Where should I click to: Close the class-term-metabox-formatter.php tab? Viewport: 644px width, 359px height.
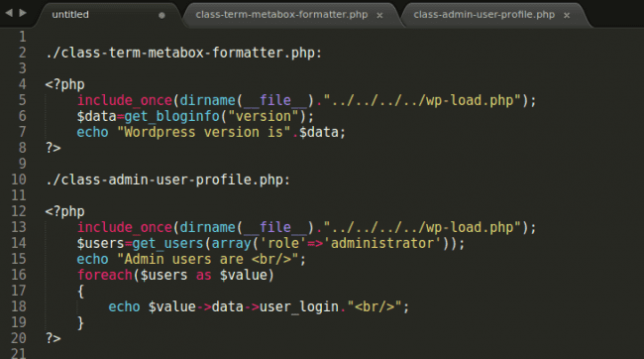[x=379, y=16]
